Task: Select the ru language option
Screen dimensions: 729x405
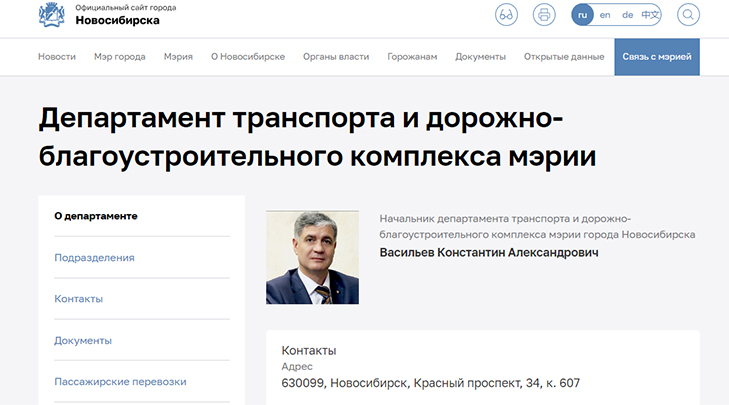Action: point(583,15)
